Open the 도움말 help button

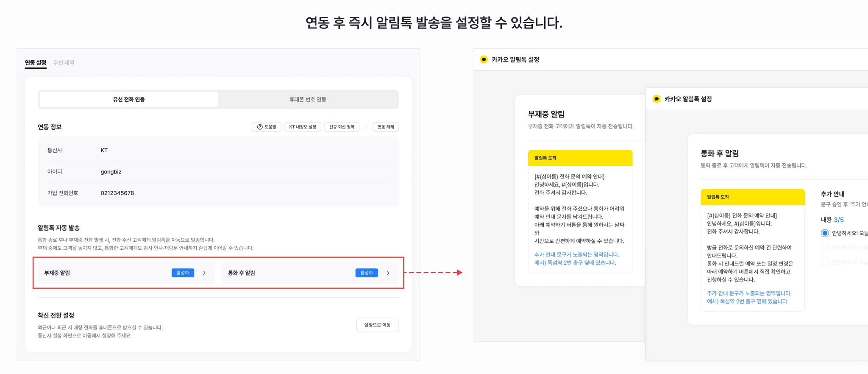267,127
